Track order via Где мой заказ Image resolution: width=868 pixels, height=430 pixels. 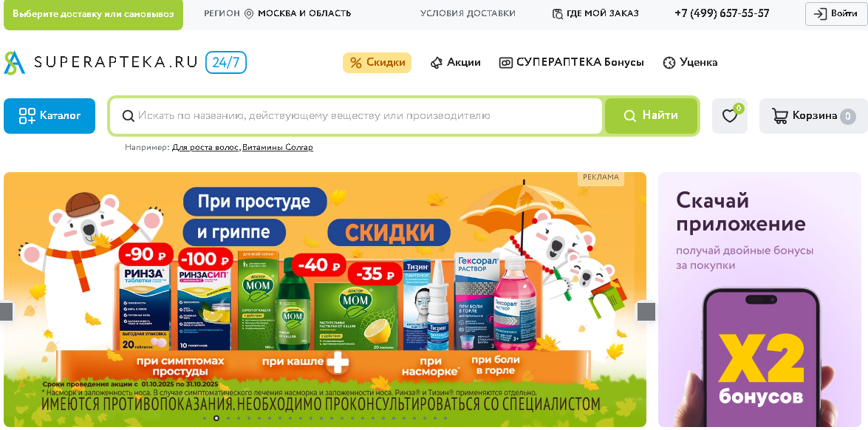point(595,13)
